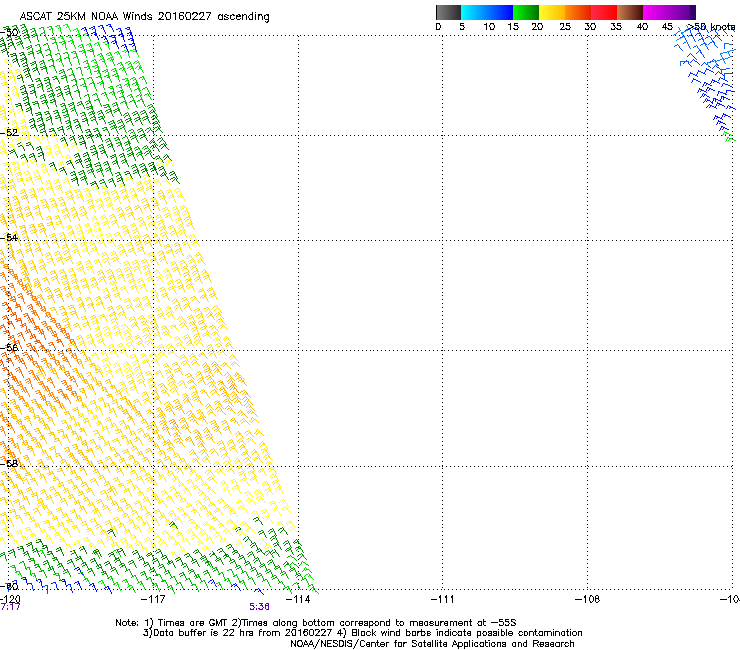Select the gray 0–5 knots color segment

[448, 12]
